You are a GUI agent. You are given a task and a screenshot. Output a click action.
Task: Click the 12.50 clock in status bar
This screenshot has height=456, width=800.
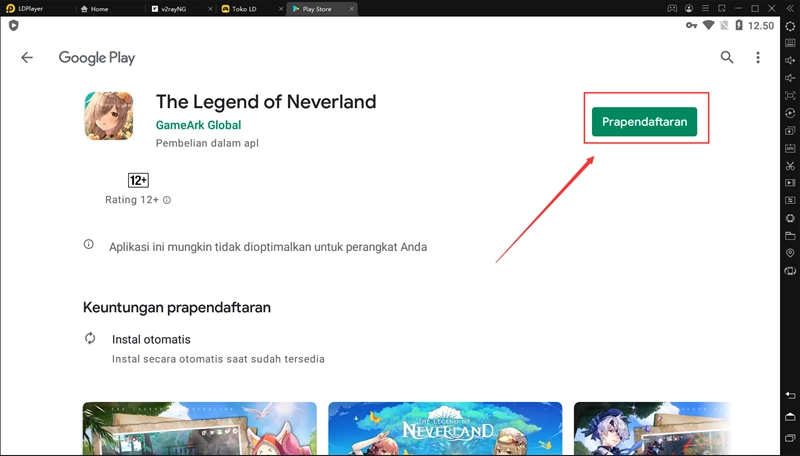point(761,26)
